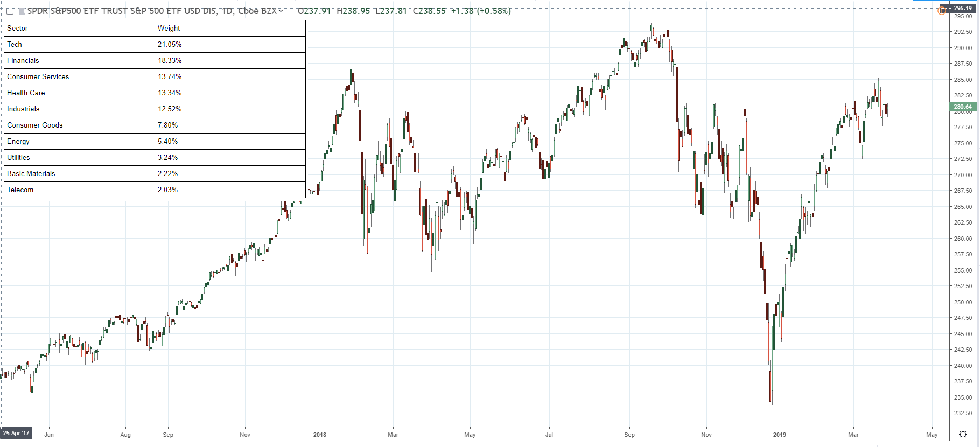Image resolution: width=980 pixels, height=447 pixels.
Task: Select the 21.05% weight cell
Action: tap(230, 44)
